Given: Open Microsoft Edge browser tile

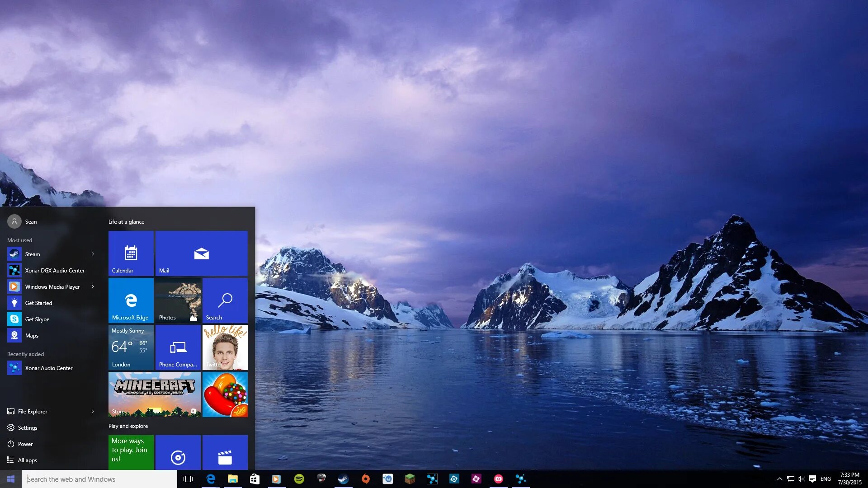Looking at the screenshot, I should [x=131, y=300].
